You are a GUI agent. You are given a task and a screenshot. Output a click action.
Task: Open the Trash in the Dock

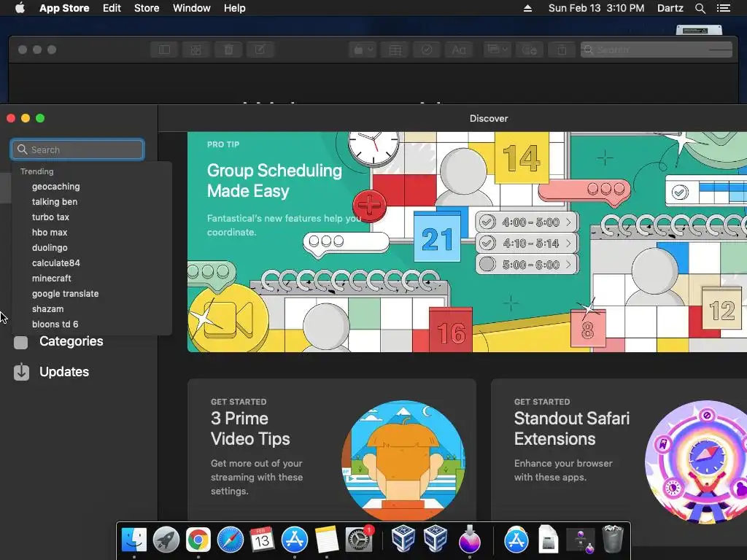click(613, 539)
